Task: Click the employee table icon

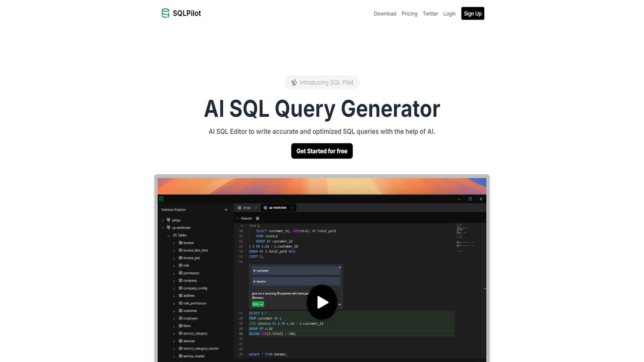Action: coord(180,318)
